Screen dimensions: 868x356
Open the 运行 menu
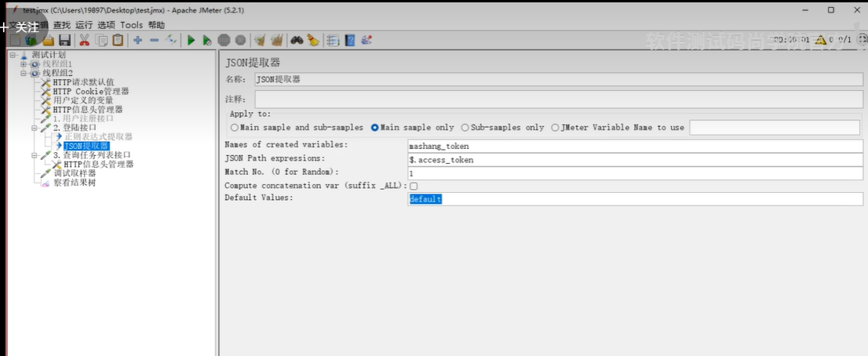click(x=84, y=25)
